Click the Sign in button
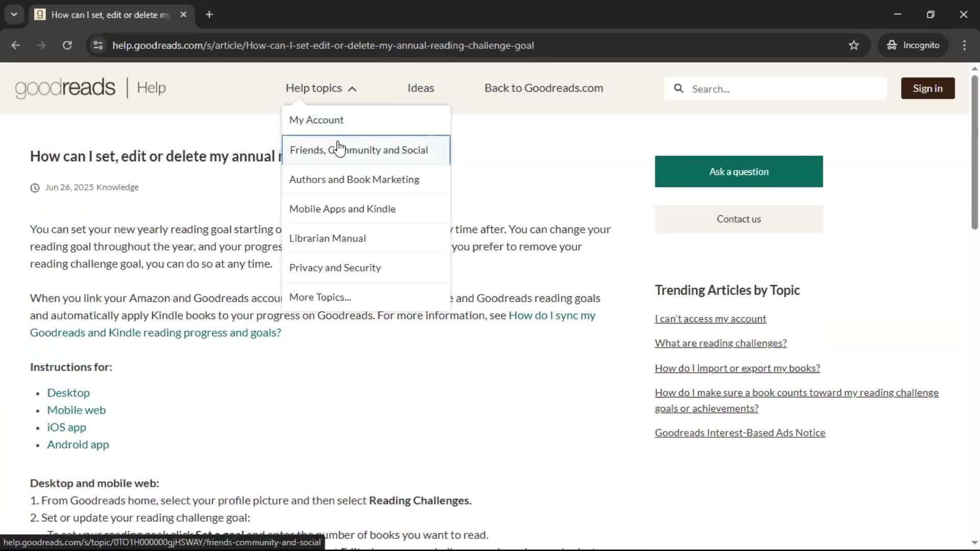Image resolution: width=980 pixels, height=551 pixels. [927, 88]
